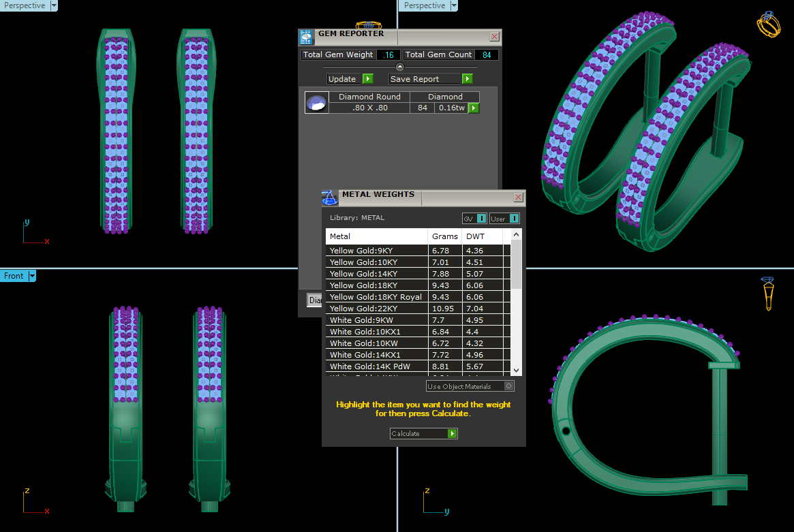Click the Diamond Round gem thumbnail

coord(317,103)
